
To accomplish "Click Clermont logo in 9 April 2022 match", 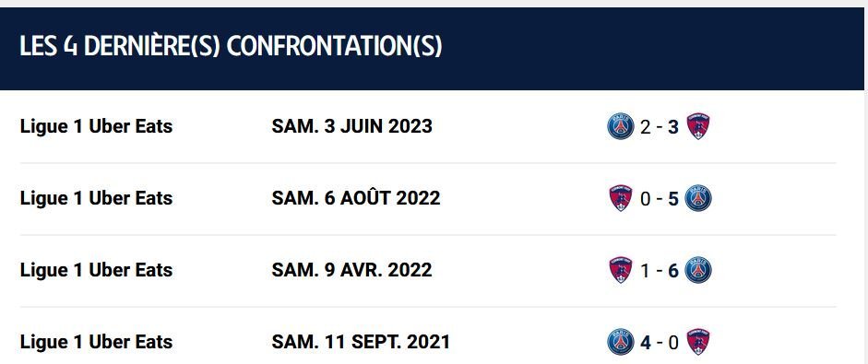I will click(x=621, y=270).
